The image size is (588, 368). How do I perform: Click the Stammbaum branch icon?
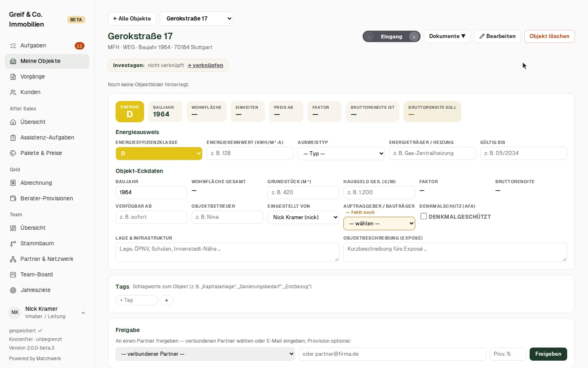click(x=13, y=244)
